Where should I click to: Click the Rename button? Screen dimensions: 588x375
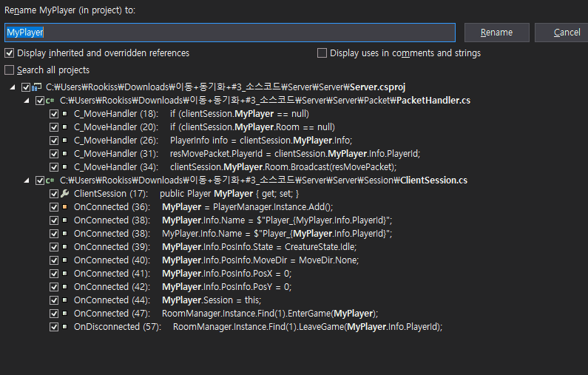pyautogui.click(x=497, y=33)
